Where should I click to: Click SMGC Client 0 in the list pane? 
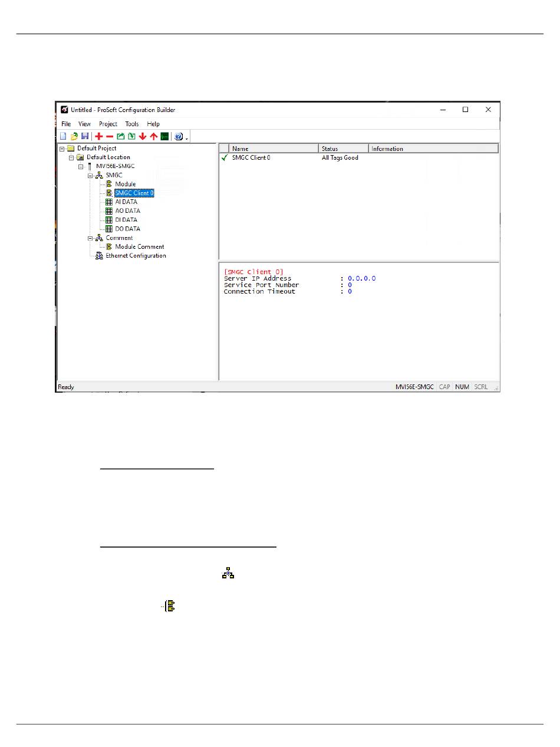tap(252, 157)
